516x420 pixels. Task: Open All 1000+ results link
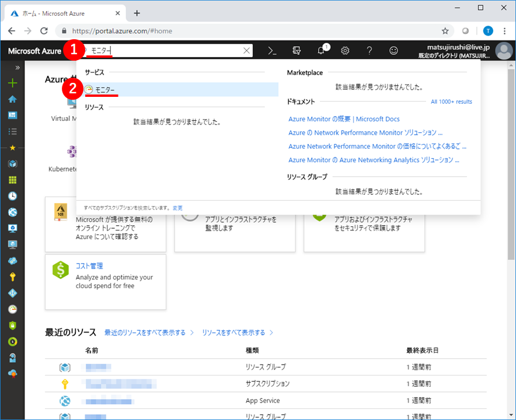click(x=451, y=101)
